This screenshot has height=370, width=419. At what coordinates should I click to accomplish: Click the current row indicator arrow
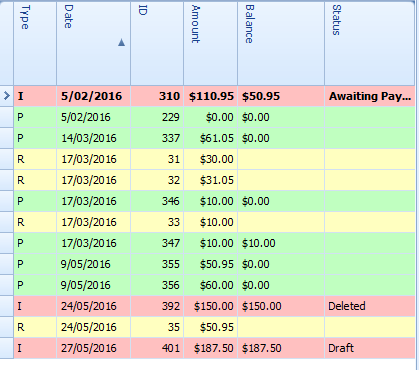pos(7,96)
